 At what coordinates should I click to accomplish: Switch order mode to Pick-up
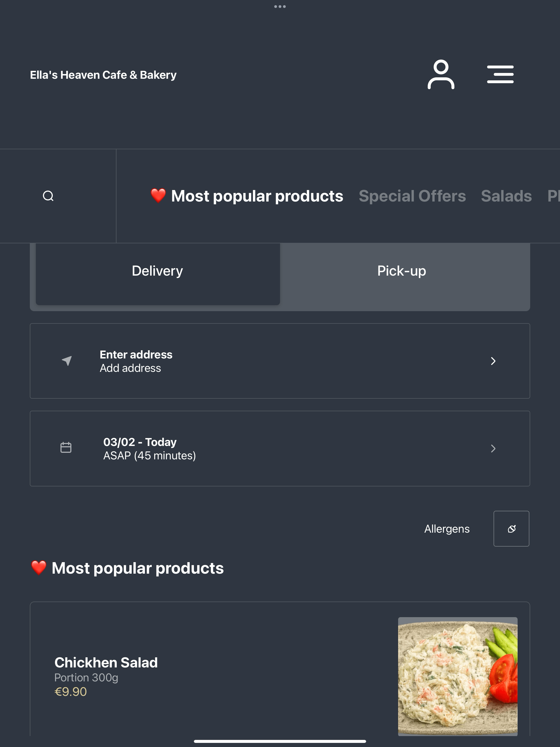tap(402, 271)
